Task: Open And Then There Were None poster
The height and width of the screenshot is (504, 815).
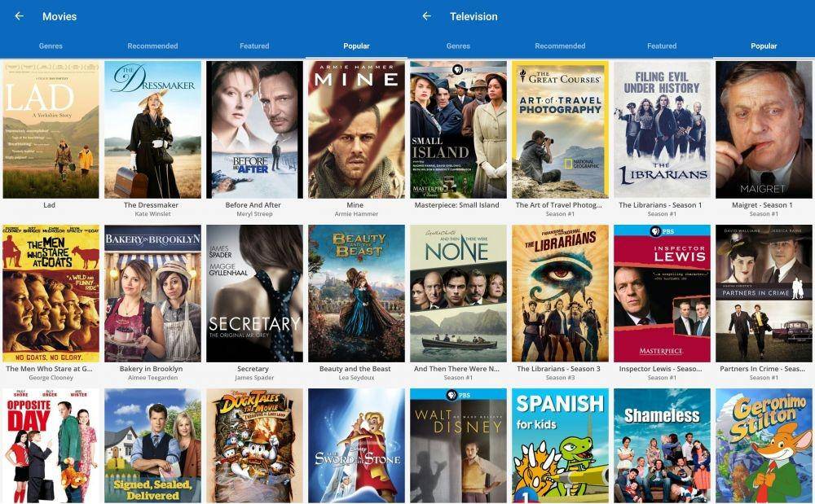Action: 458,293
